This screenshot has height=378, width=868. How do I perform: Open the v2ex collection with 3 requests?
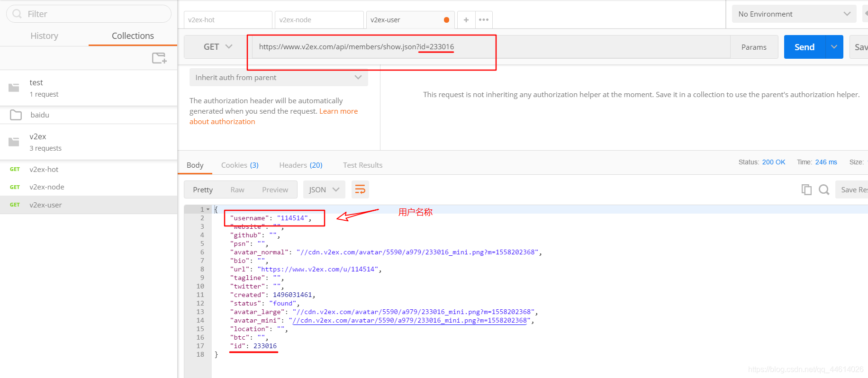(x=89, y=142)
